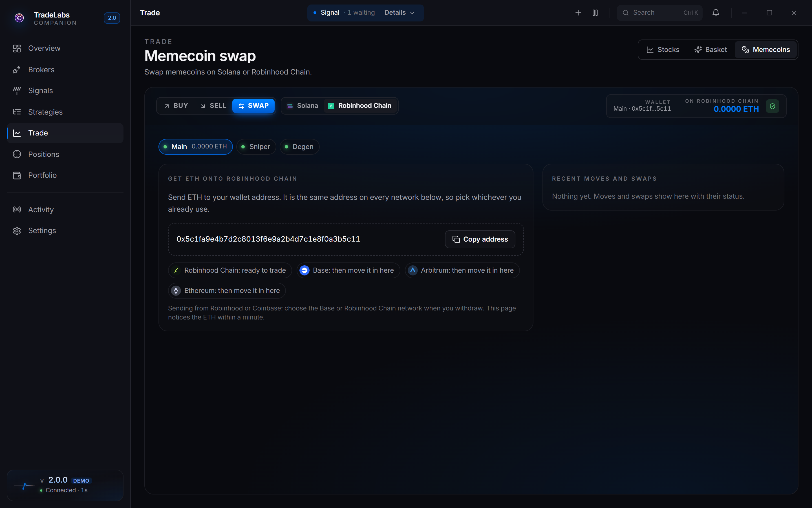Click the Arbitrum logo icon

[413, 270]
